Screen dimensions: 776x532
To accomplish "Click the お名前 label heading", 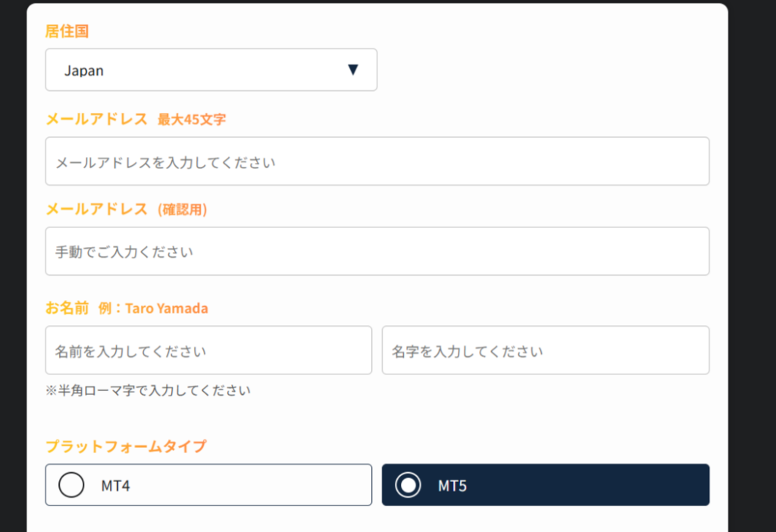I will click(x=67, y=308).
